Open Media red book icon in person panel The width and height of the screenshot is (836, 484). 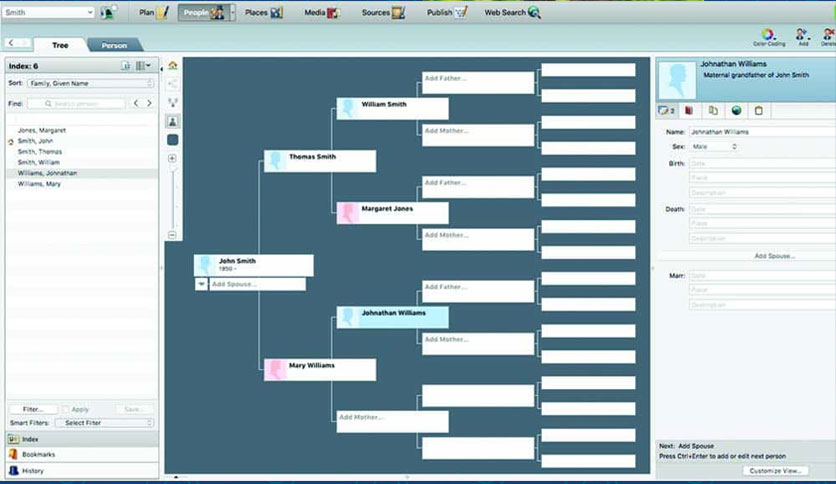(689, 110)
